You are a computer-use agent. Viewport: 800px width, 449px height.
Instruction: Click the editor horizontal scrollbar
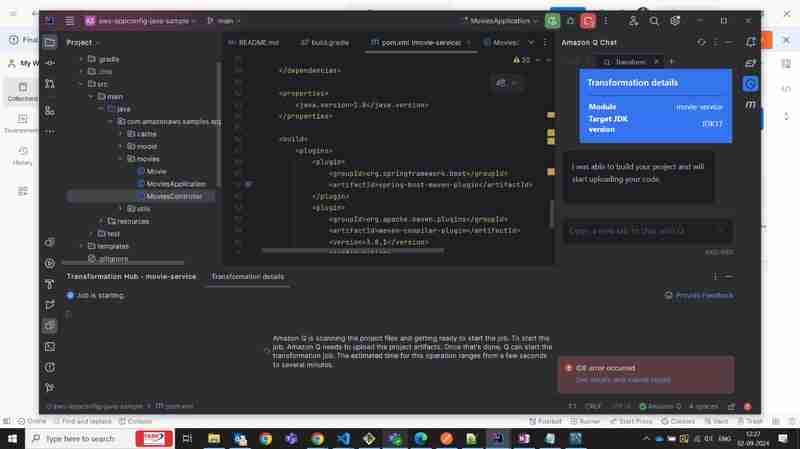pyautogui.click(x=353, y=251)
